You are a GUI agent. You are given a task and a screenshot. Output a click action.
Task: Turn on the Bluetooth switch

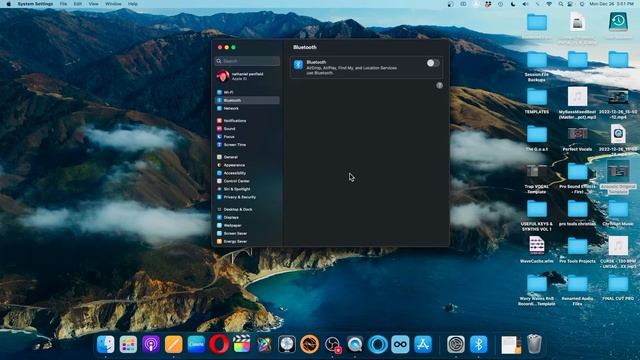click(433, 63)
